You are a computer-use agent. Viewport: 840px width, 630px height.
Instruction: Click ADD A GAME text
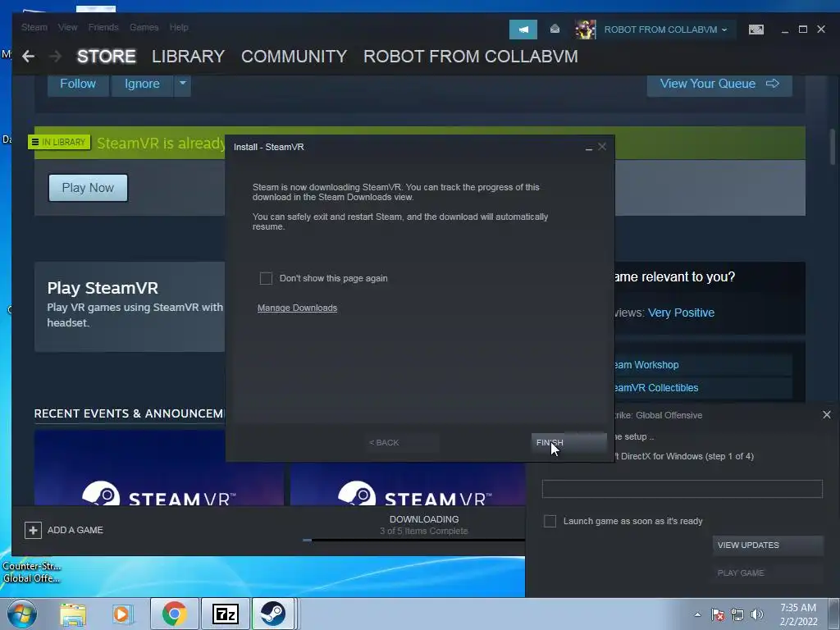[x=75, y=530]
